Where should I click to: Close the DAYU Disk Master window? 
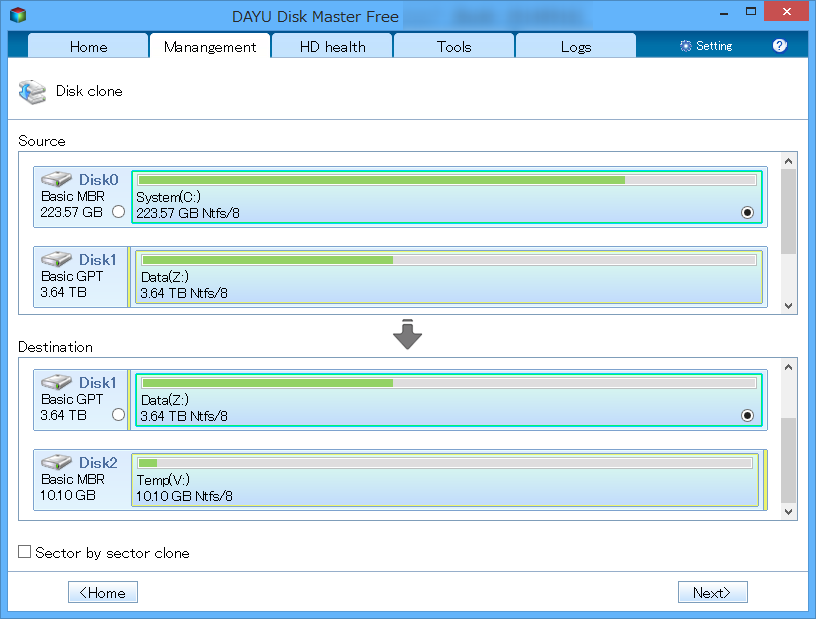[786, 11]
